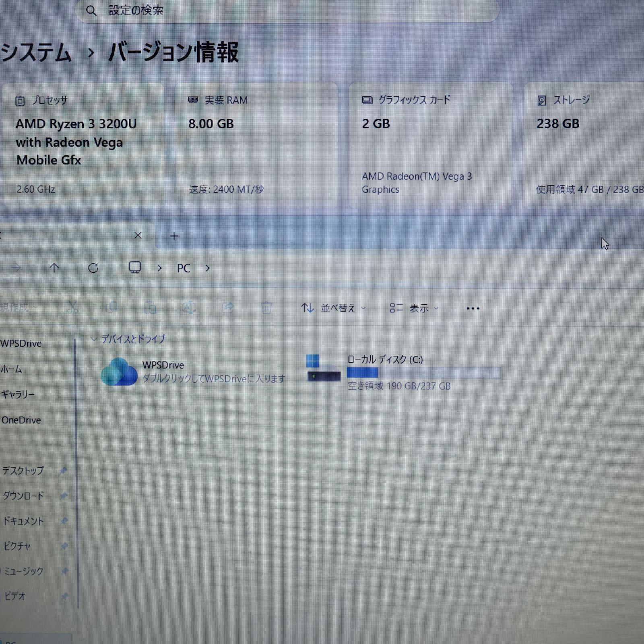The height and width of the screenshot is (644, 644).
Task: Collapse the デバイスとドライブ group
Action: 94,340
